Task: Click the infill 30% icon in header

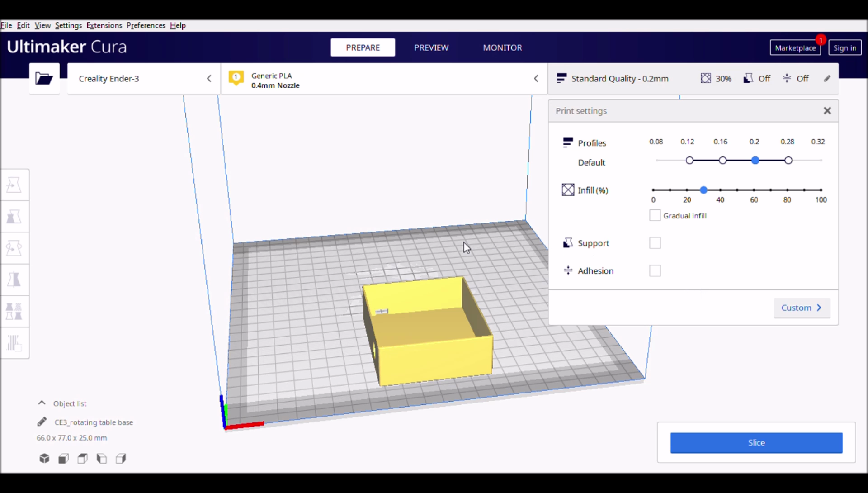Action: (706, 79)
